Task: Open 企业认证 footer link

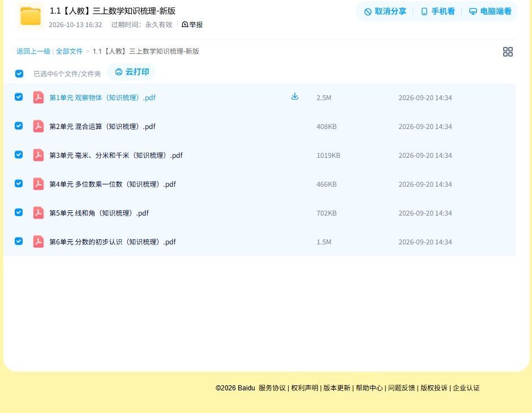Action: (x=466, y=388)
